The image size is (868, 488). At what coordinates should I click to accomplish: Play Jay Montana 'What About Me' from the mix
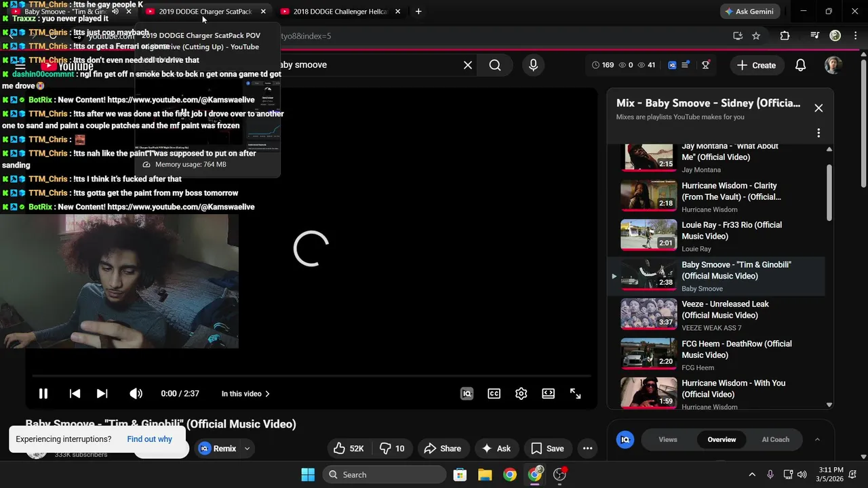(715, 159)
